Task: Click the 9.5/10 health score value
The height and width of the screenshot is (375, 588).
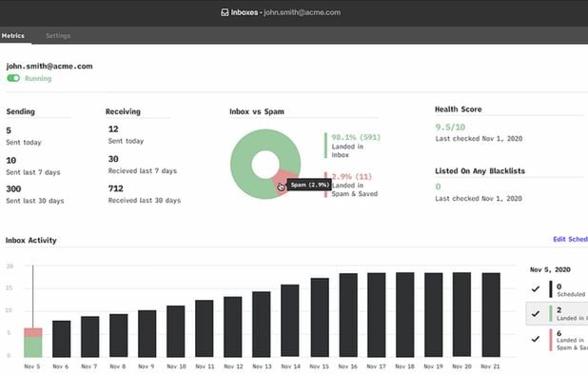Action: tap(450, 128)
